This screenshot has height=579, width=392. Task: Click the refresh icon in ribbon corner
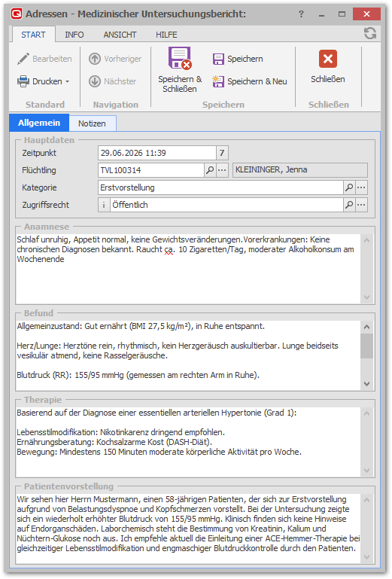370,34
